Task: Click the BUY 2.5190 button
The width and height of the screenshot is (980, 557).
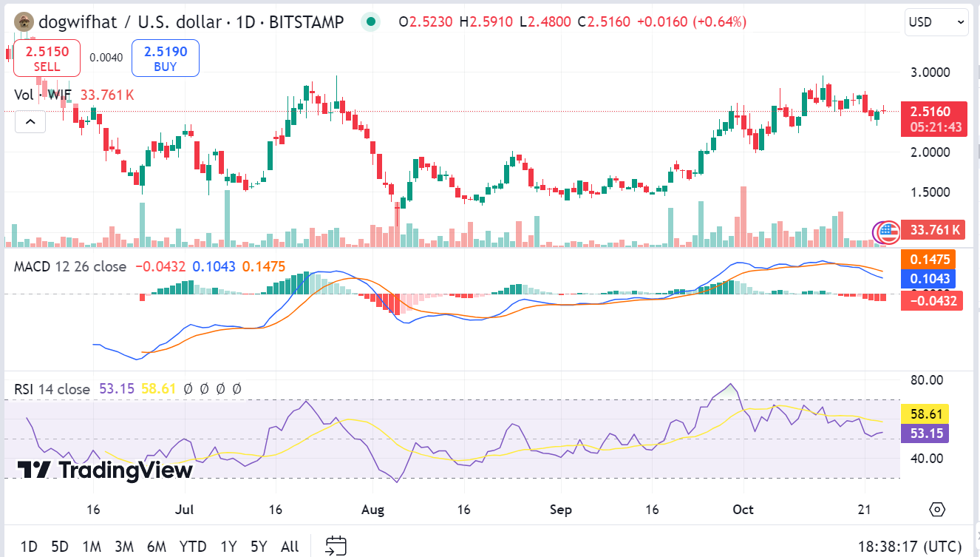Action: [165, 58]
